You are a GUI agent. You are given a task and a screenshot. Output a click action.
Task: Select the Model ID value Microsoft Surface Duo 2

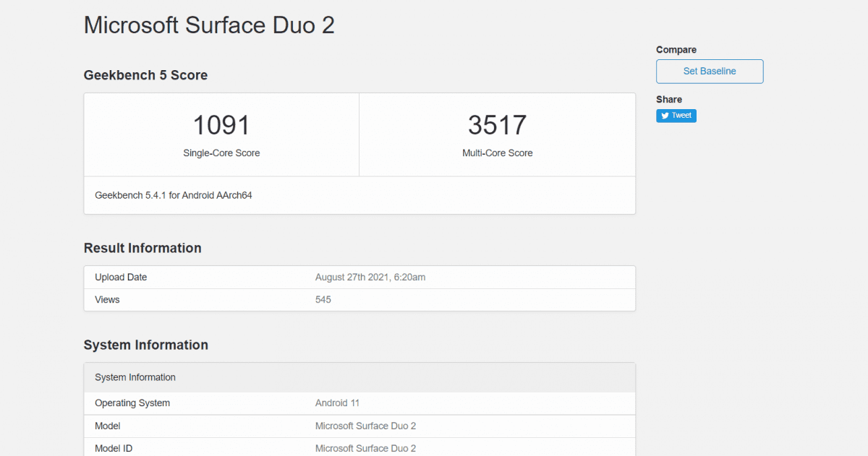[365, 449]
